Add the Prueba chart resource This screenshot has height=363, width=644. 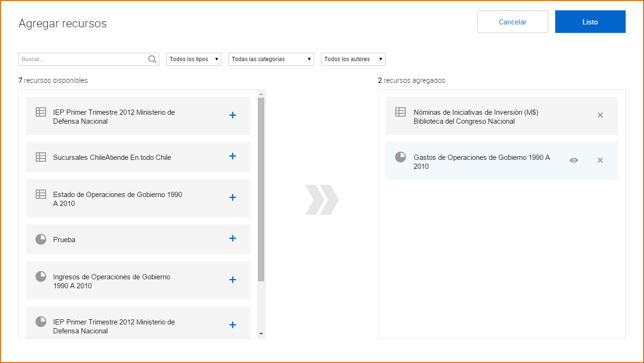[x=233, y=238]
